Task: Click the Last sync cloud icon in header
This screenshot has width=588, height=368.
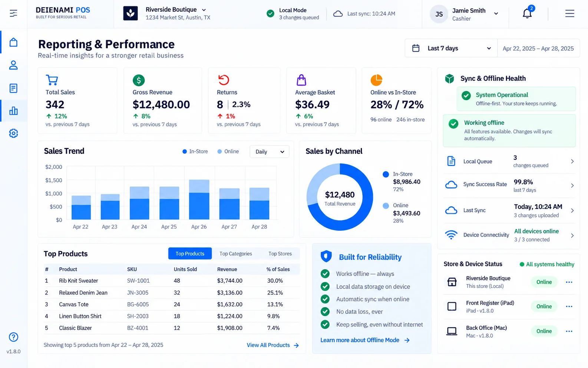Action: [338, 14]
